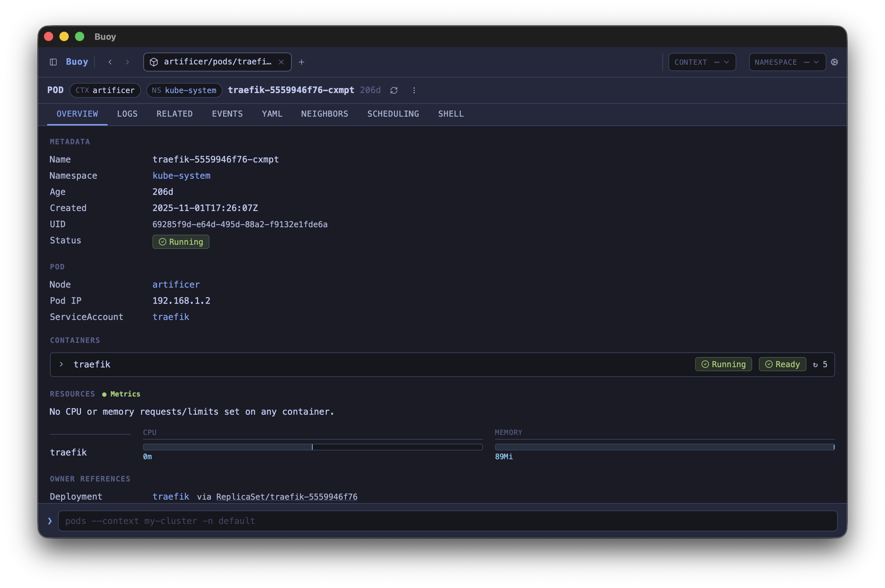Switch to the EVENTS tab

pyautogui.click(x=227, y=114)
